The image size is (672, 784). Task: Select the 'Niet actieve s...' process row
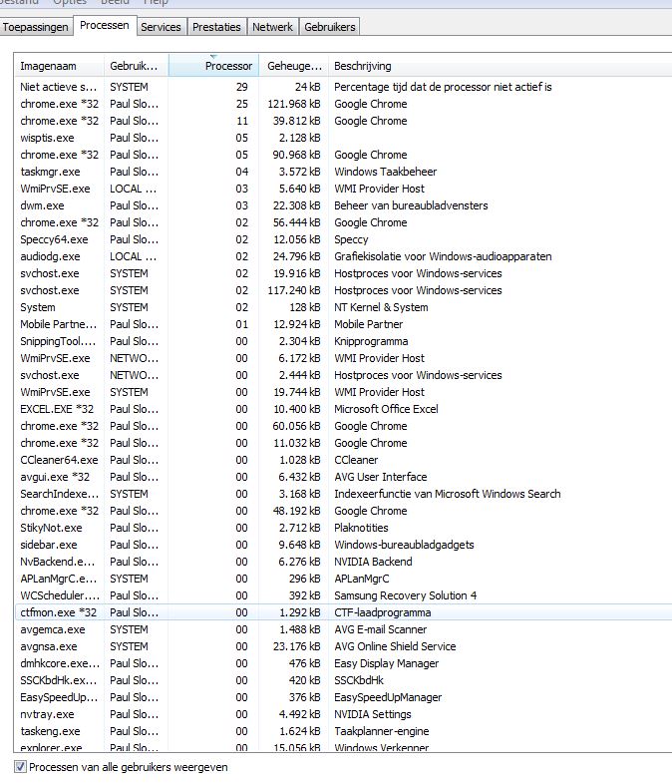coord(343,87)
